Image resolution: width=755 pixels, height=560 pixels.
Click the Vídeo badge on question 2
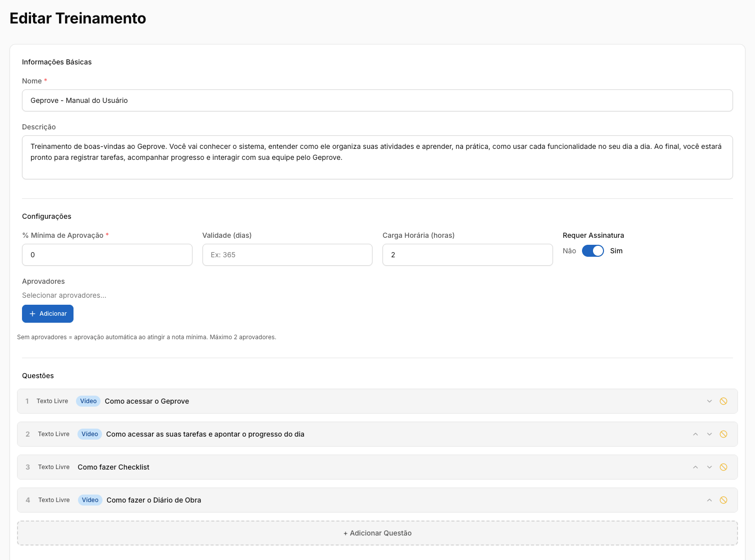[x=89, y=434]
